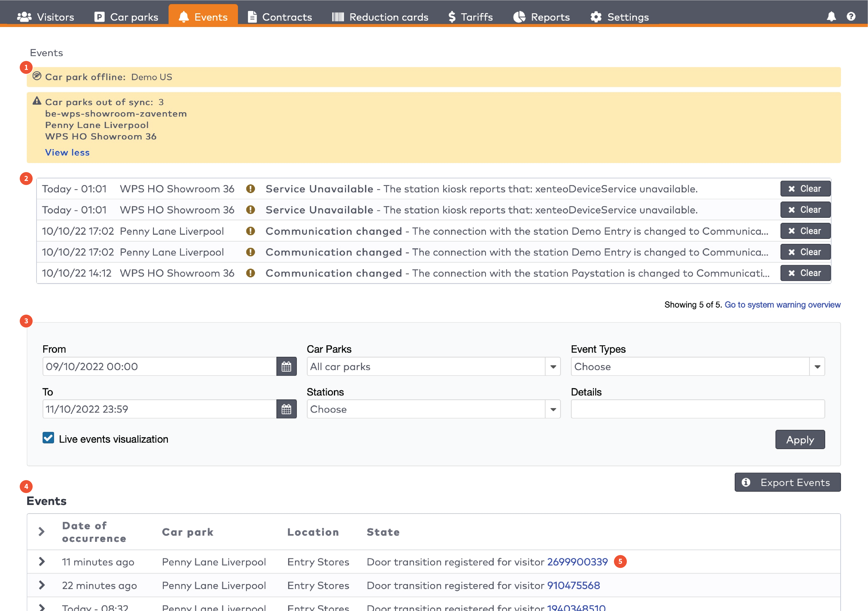Click warning icon on Paystation communication row
868x611 pixels.
(250, 273)
